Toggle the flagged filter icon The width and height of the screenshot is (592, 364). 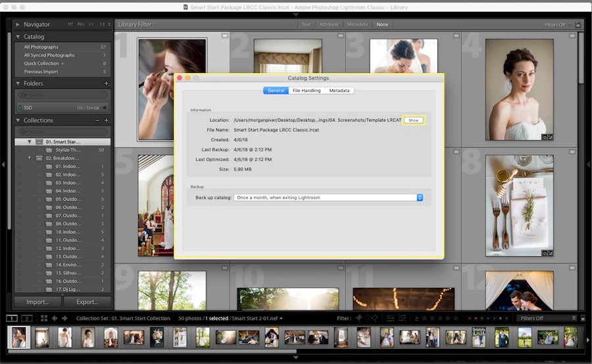click(358, 319)
